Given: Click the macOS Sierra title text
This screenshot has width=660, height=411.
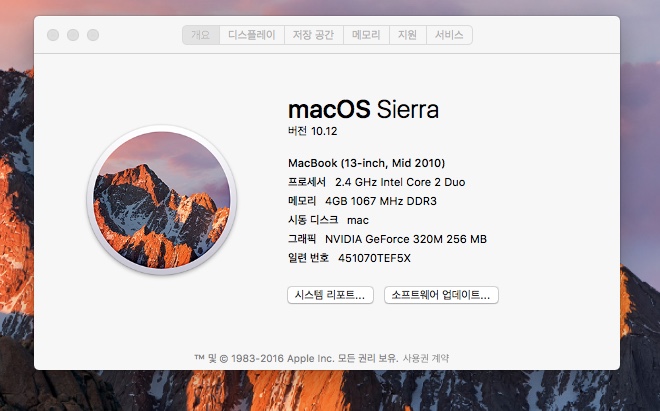Looking at the screenshot, I should (x=363, y=109).
